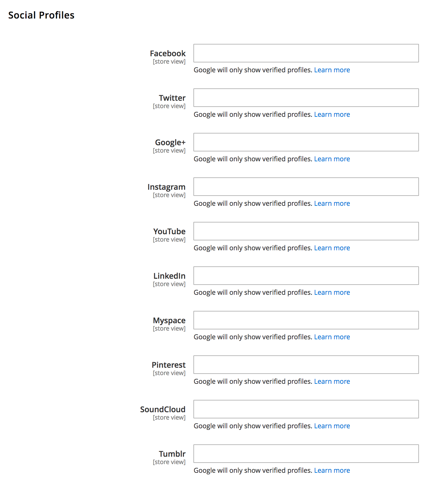The height and width of the screenshot is (487, 448).
Task: Select the LinkedIn profile text field
Action: click(306, 276)
